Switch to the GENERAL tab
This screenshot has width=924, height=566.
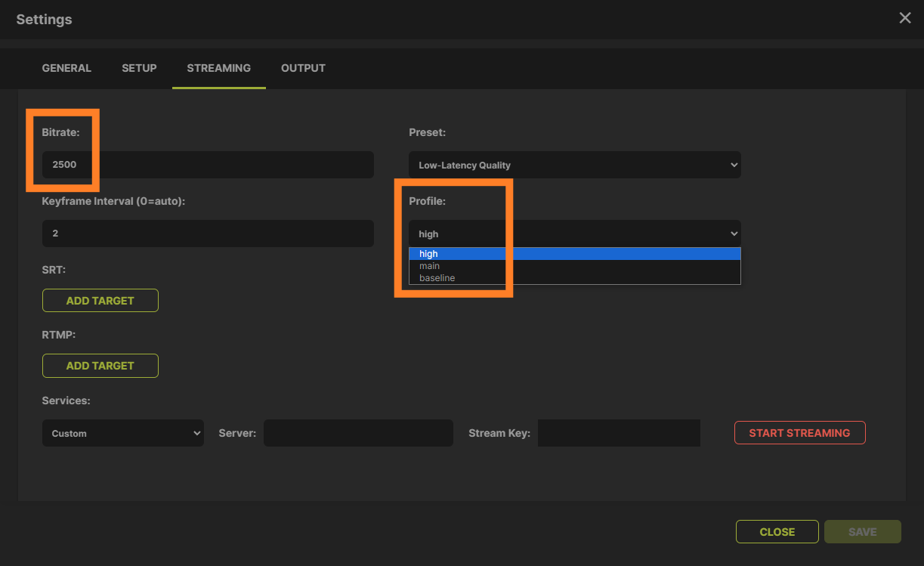(66, 68)
